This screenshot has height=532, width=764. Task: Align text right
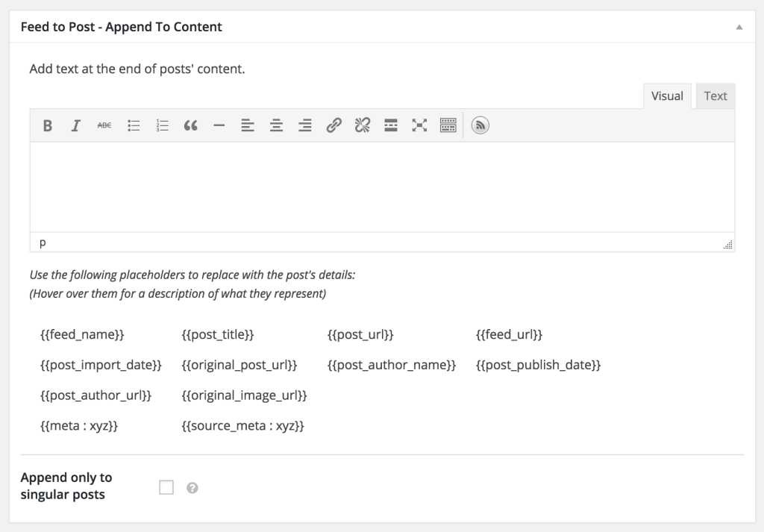click(304, 126)
